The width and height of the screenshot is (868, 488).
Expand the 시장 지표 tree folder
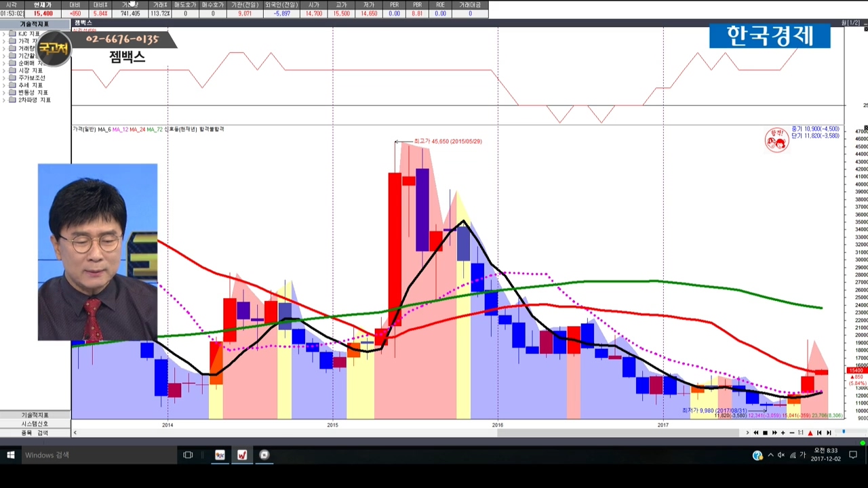[x=4, y=70]
